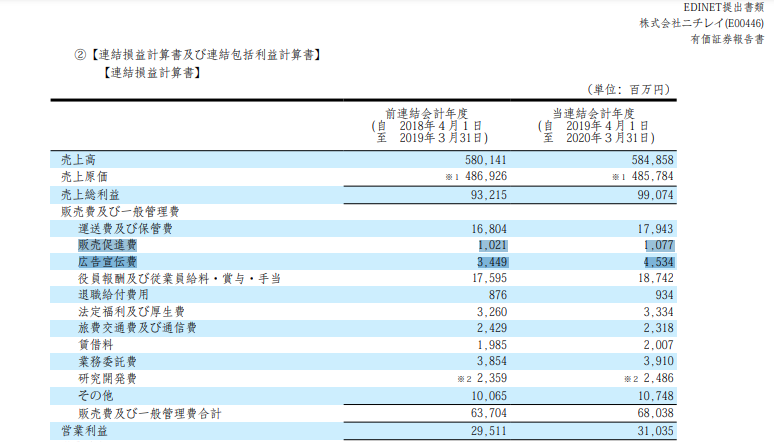Select the 3,334 value
The image size is (774, 442).
tap(658, 312)
